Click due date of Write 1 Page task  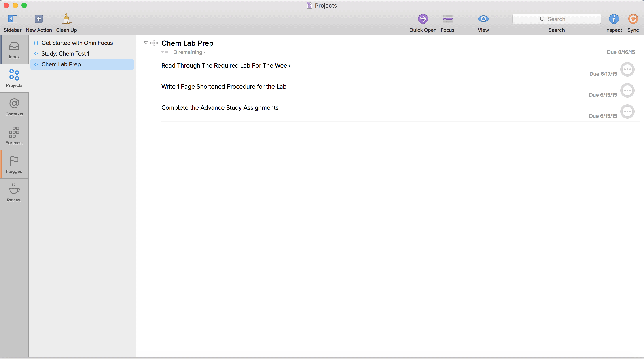tap(603, 95)
